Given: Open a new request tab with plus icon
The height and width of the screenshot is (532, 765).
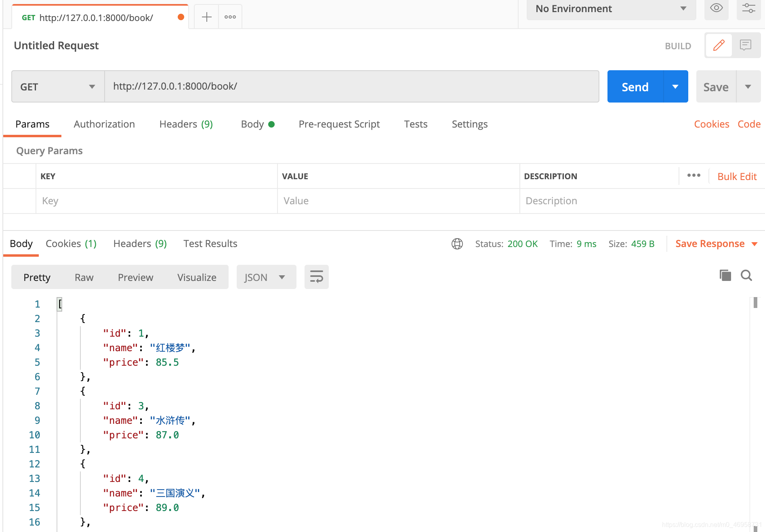Looking at the screenshot, I should 206,17.
